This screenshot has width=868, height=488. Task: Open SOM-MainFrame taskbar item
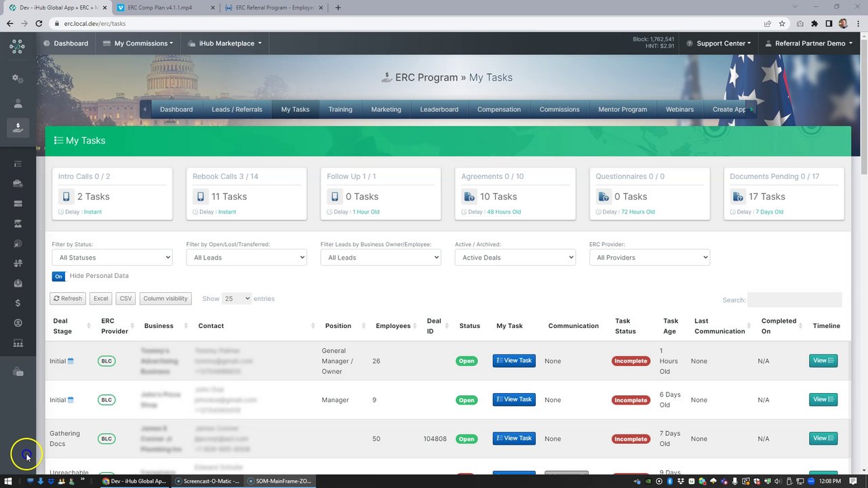pyautogui.click(x=279, y=481)
